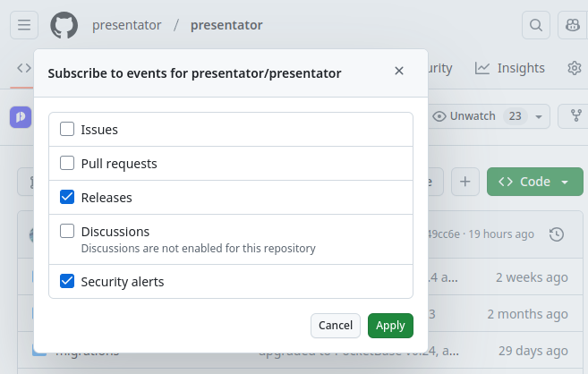Open repository Settings gear icon
This screenshot has height=374, width=588.
[574, 68]
